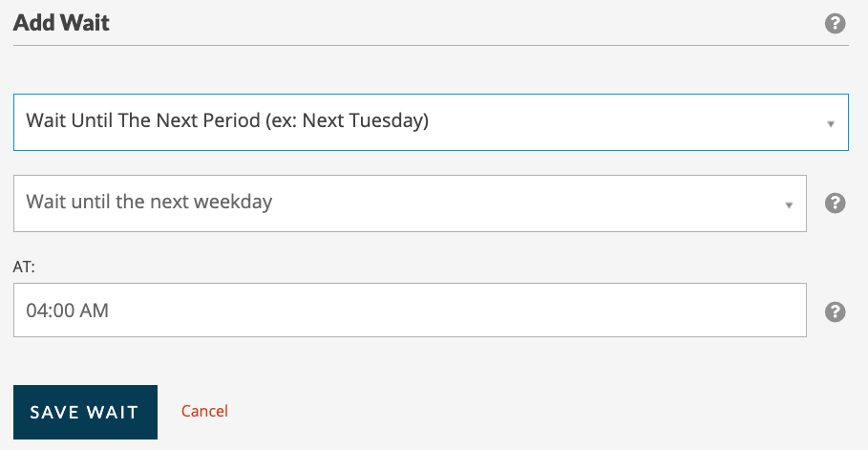Click the arrow of the next weekday selector
The image size is (868, 450).
pyautogui.click(x=789, y=205)
